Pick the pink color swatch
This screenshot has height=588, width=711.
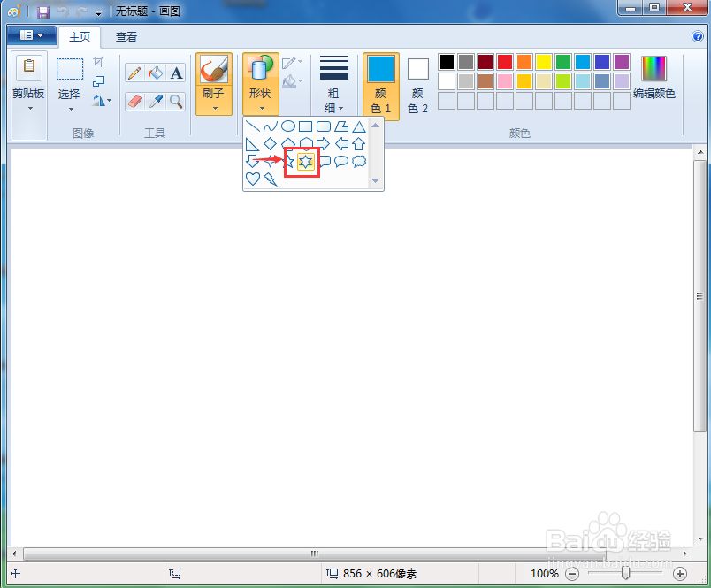[x=505, y=81]
